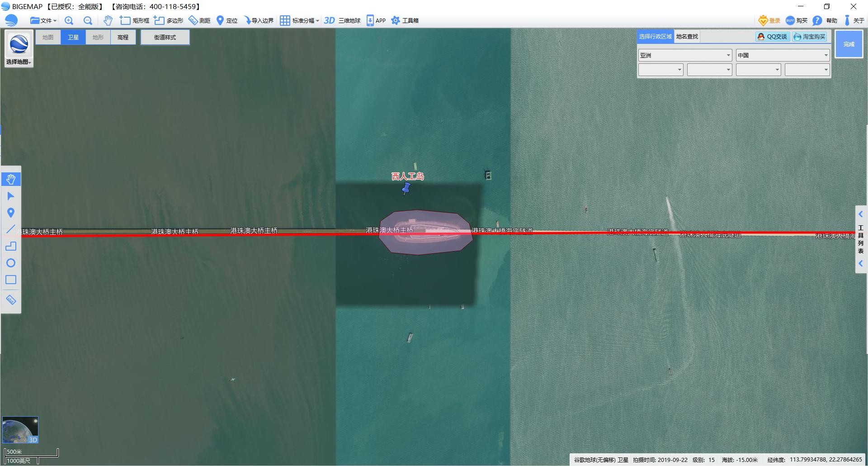Screen dimensions: 868x466
Task: Select the circle drawing tool in left sidebar
Action: click(11, 263)
